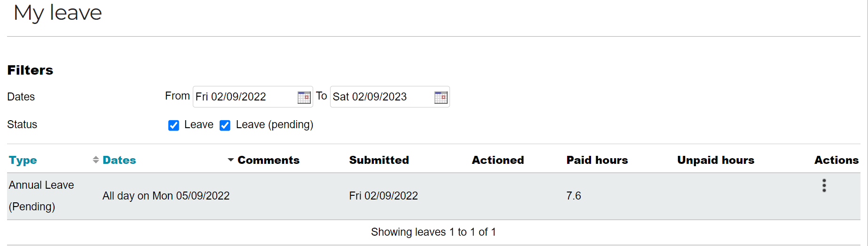
Task: Sort the table by Dates column
Action: coord(119,160)
